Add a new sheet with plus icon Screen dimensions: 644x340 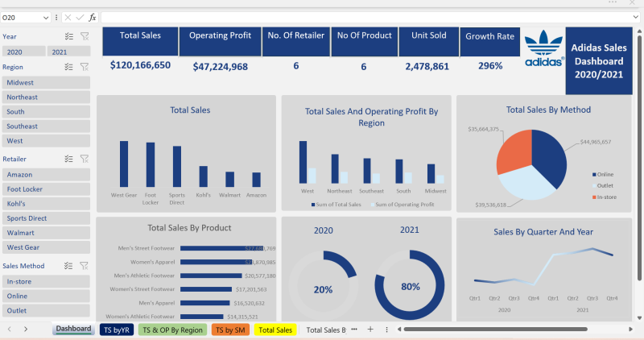[370, 330]
